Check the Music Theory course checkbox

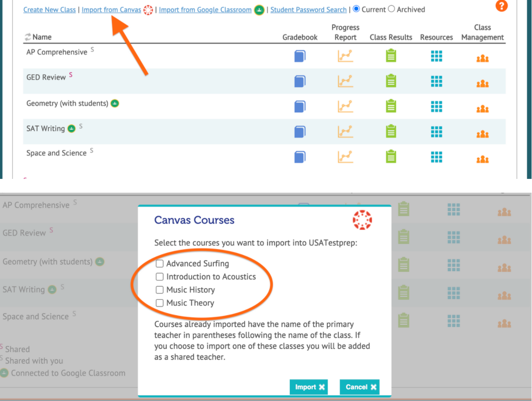coord(160,303)
